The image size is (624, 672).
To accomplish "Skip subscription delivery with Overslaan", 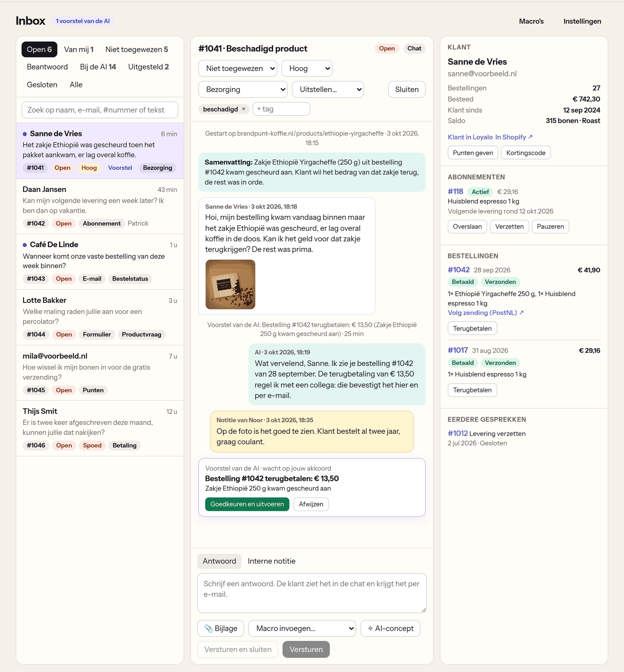I will coord(467,227).
